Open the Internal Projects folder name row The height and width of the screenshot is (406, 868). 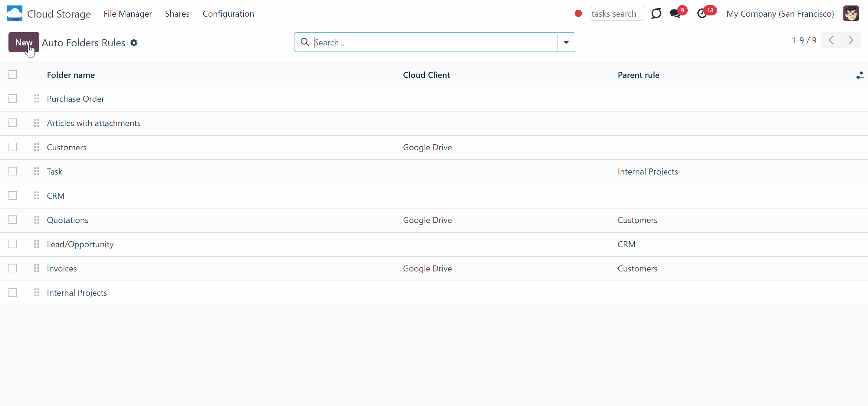pos(77,293)
